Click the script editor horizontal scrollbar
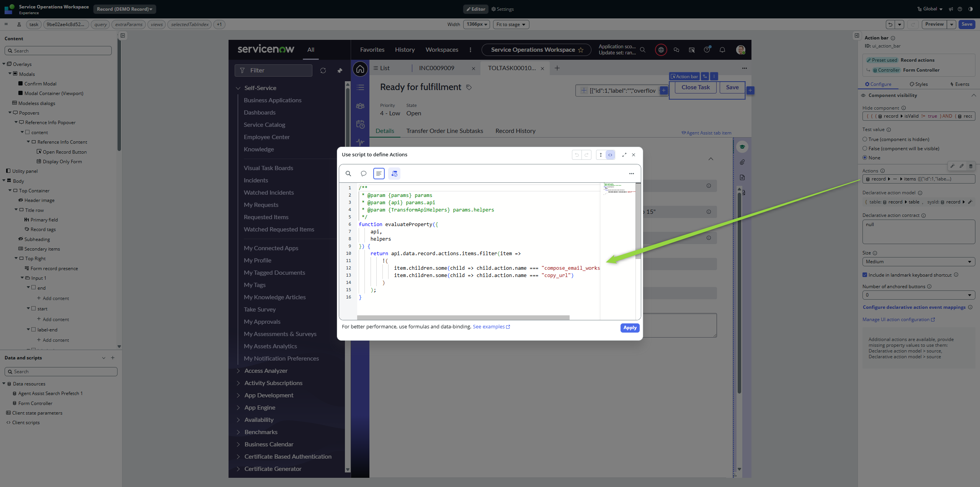 463,317
